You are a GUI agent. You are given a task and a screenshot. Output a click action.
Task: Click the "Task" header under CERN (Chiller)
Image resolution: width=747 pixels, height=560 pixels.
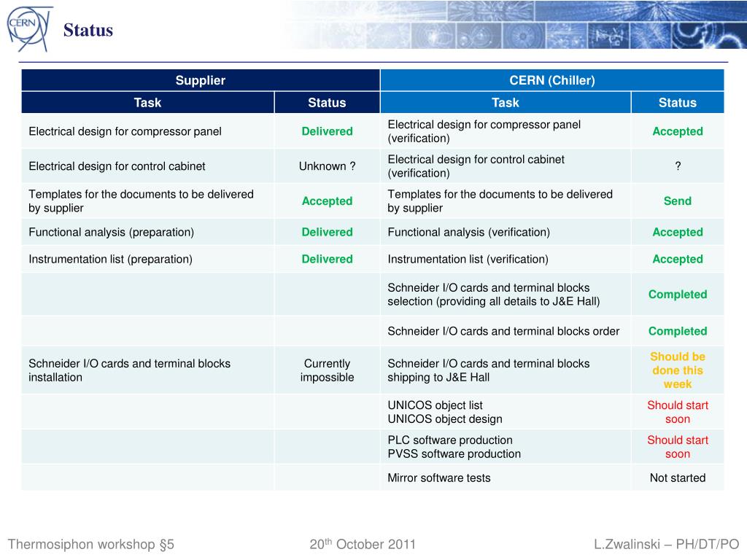click(506, 102)
